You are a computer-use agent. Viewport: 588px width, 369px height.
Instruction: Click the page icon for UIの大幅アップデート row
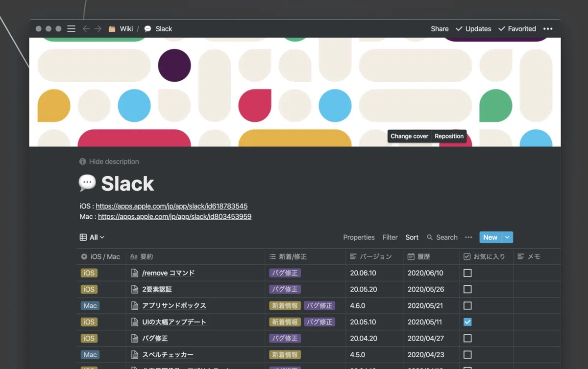pos(135,322)
